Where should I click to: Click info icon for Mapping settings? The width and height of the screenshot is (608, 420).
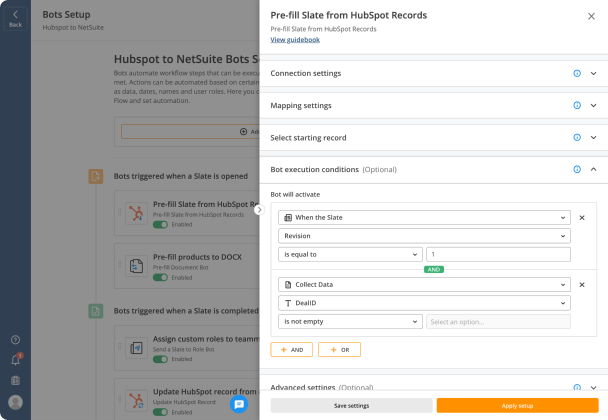pos(577,105)
